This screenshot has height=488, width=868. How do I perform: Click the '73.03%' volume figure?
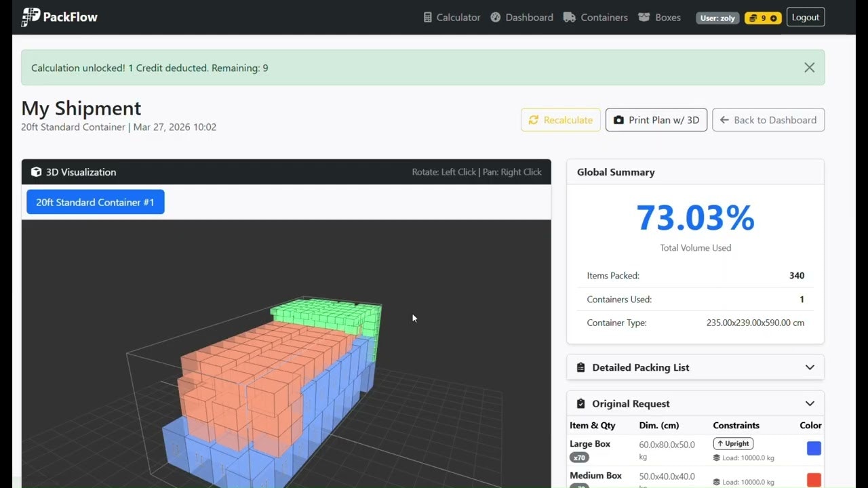pyautogui.click(x=695, y=218)
